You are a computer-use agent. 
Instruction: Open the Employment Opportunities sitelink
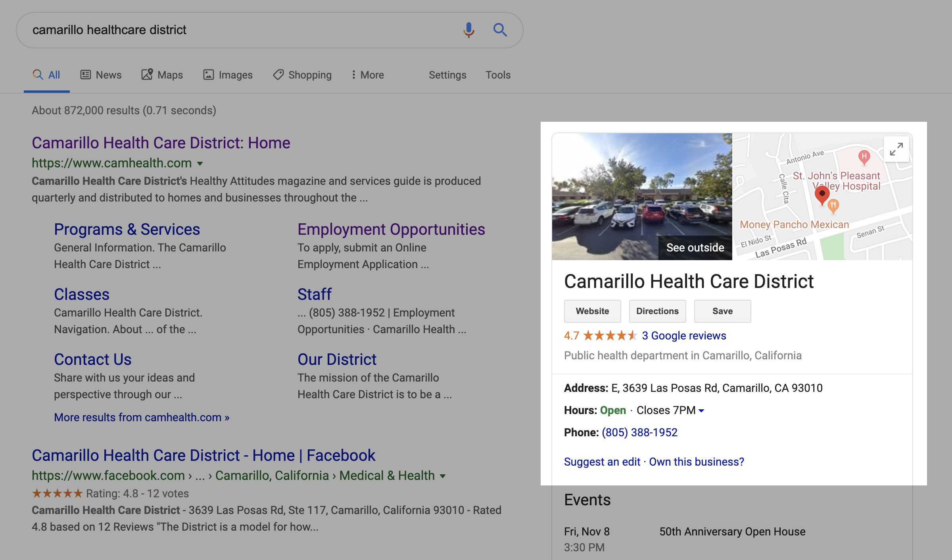[x=391, y=229]
